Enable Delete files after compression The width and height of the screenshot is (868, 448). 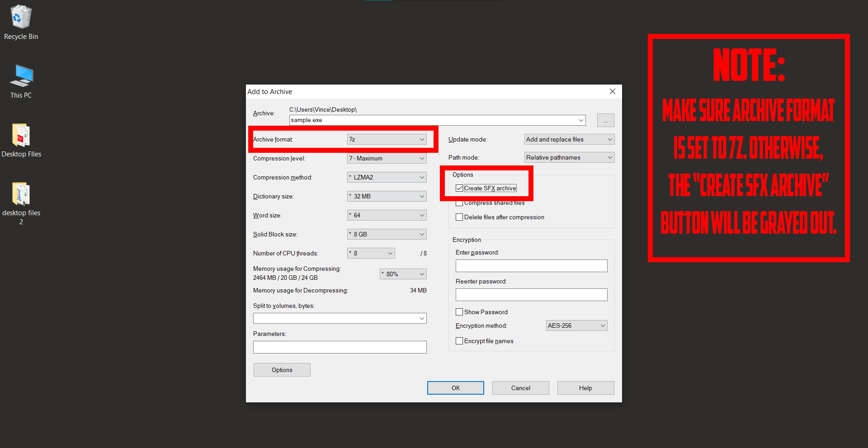(x=459, y=217)
